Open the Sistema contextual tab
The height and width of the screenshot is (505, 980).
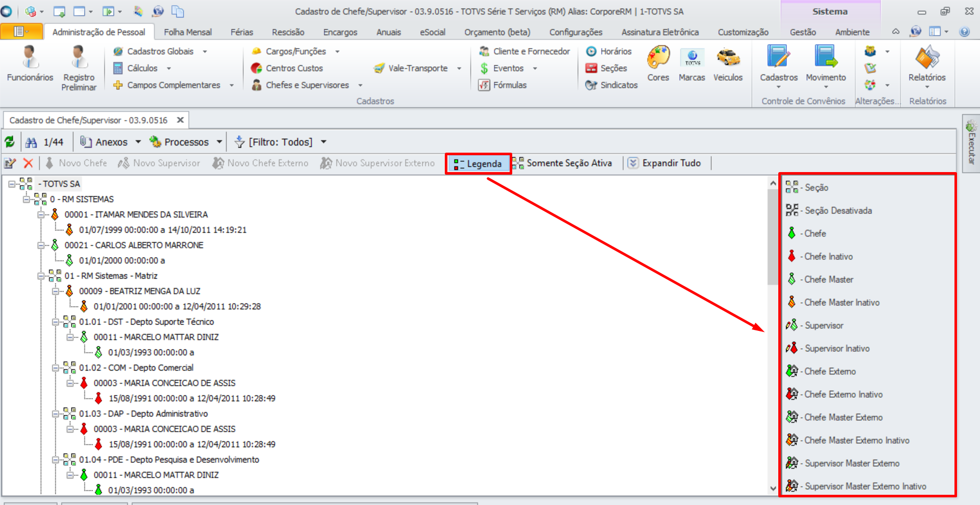830,11
